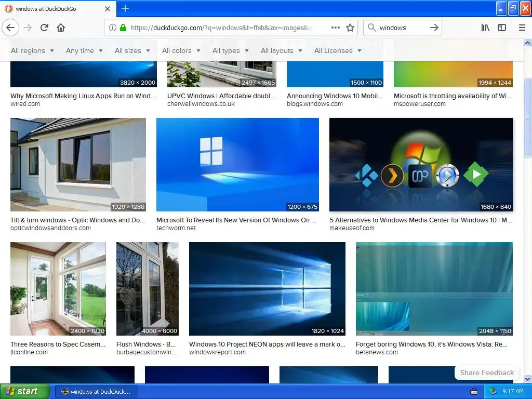
Task: Open the page actions three-dot menu
Action: (335, 28)
